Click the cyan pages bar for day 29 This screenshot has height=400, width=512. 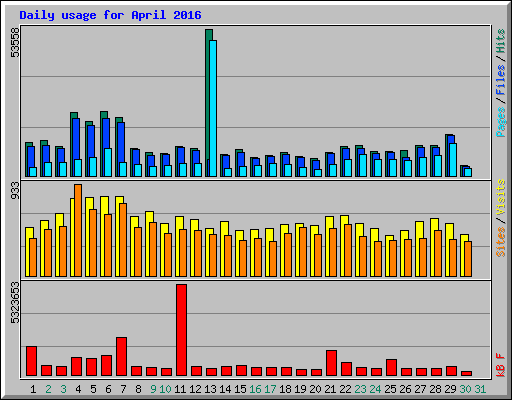[x=453, y=160]
